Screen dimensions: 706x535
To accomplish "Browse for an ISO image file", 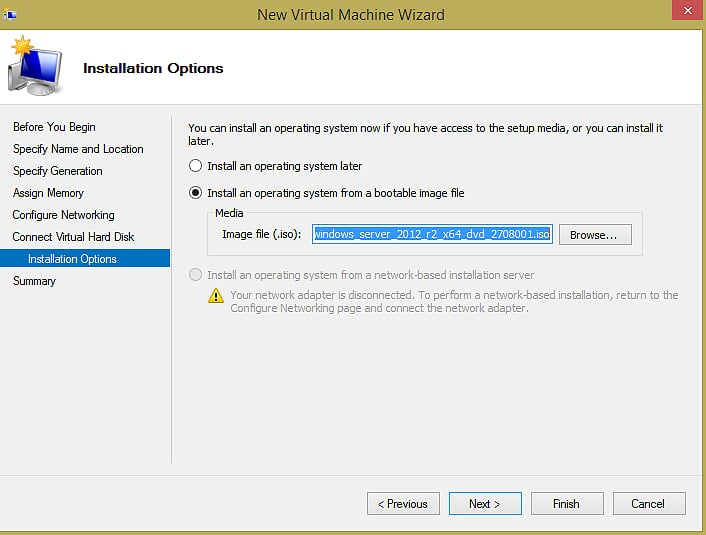I will [x=594, y=234].
